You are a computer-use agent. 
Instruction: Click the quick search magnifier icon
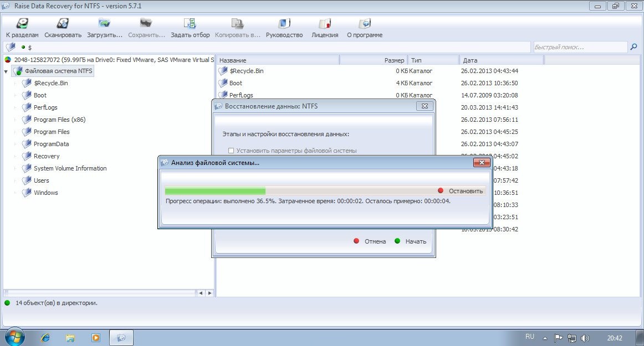pyautogui.click(x=633, y=47)
